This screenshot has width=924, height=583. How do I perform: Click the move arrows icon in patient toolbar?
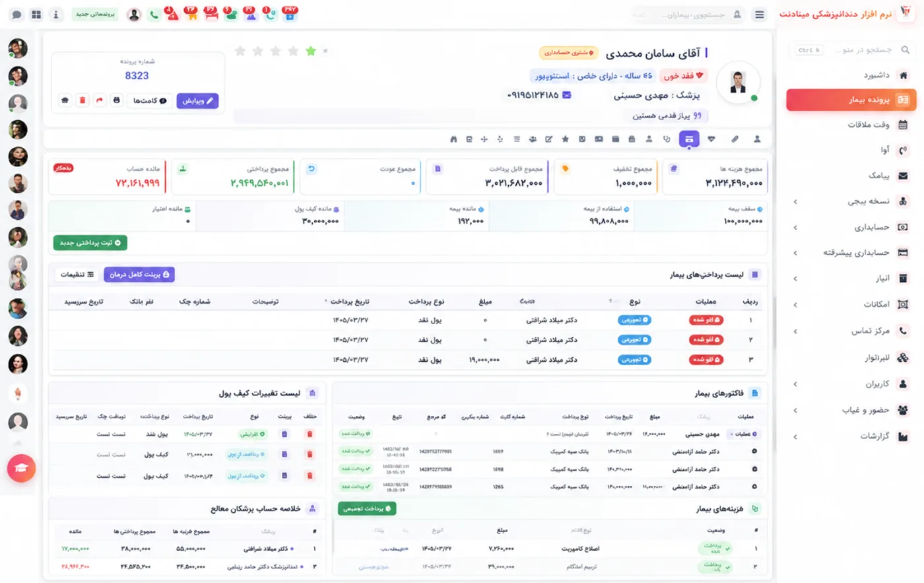pyautogui.click(x=484, y=139)
